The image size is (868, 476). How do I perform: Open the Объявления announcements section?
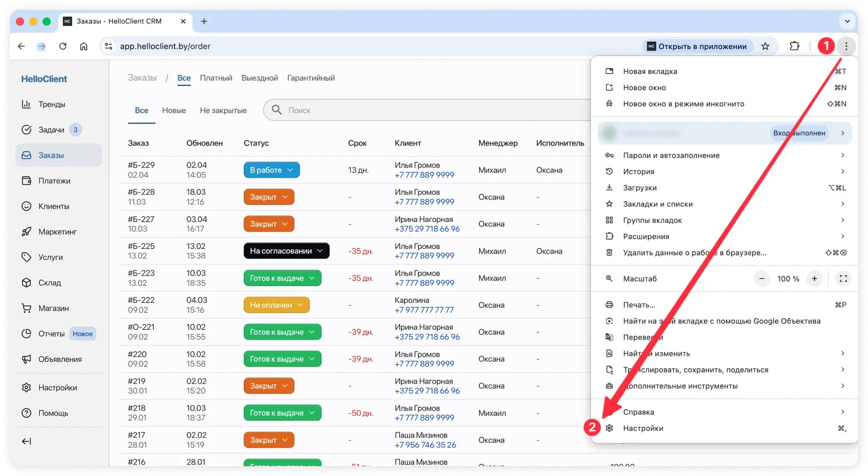[59, 359]
